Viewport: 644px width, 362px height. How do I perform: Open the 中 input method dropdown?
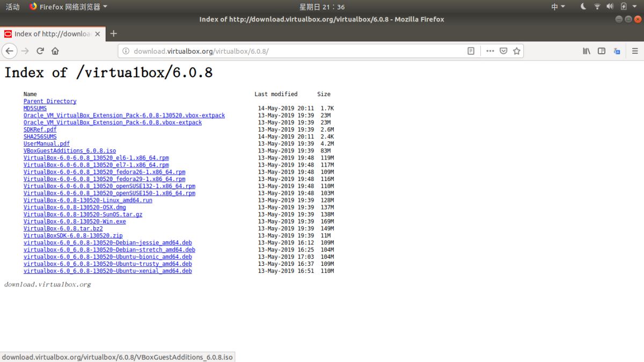[558, 6]
